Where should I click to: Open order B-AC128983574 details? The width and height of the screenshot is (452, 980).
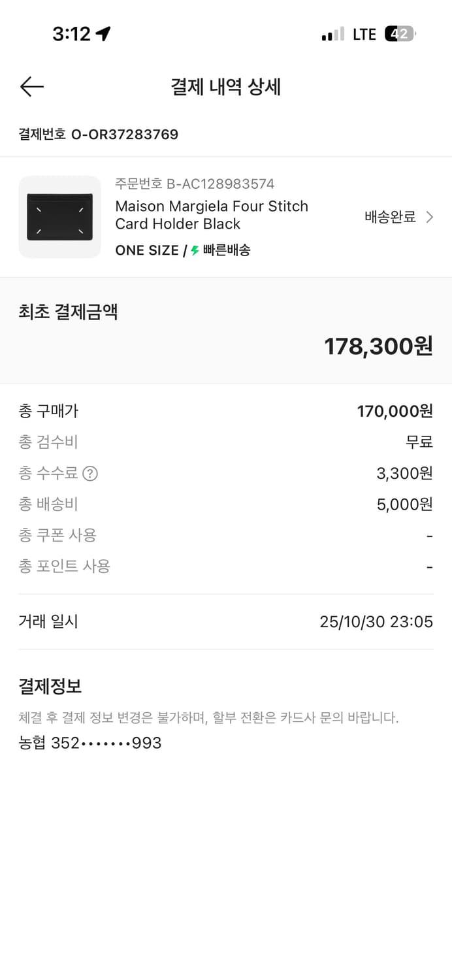[194, 184]
